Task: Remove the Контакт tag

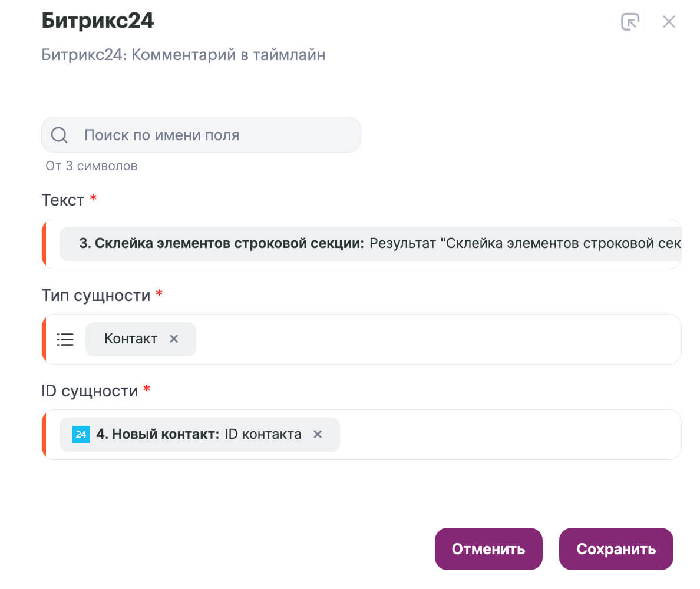Action: tap(174, 339)
